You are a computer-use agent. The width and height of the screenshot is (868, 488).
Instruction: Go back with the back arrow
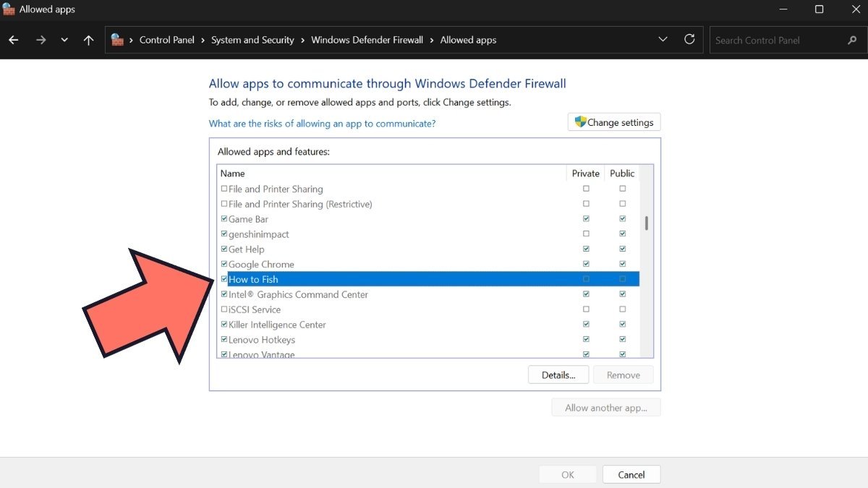click(14, 40)
